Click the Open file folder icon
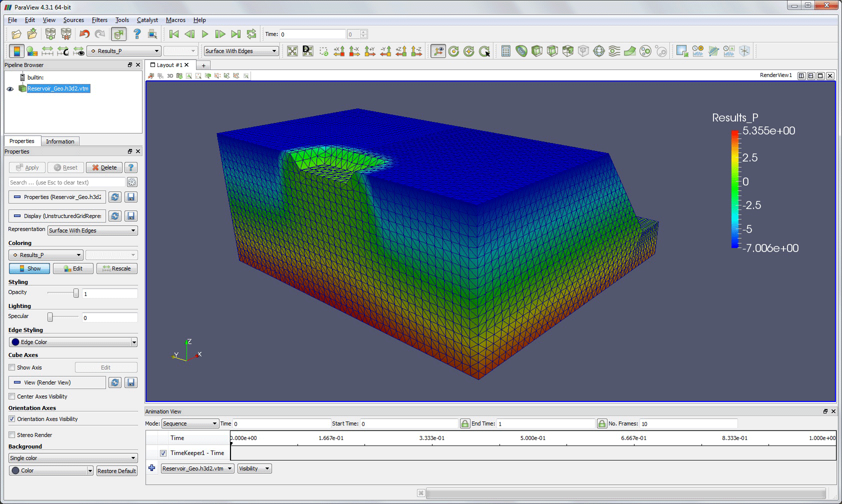The height and width of the screenshot is (504, 842). click(16, 34)
